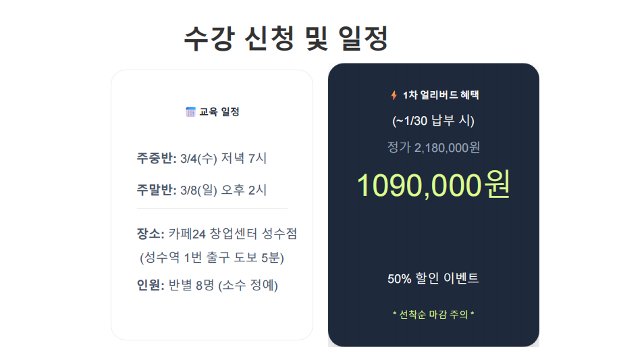Select the 수강 신청 및 일정 title
Screen dimensions: 644x360
[x=286, y=38]
